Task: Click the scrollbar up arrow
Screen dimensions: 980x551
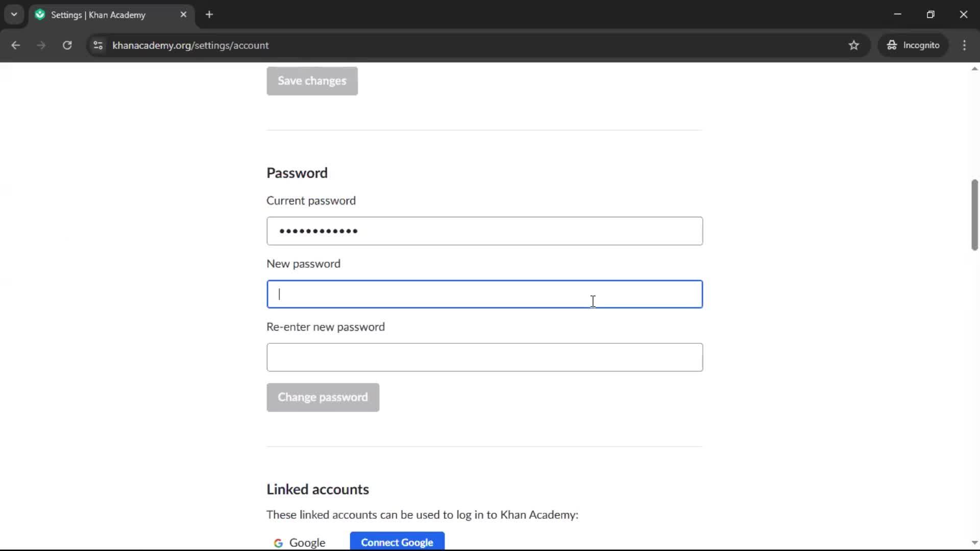Action: coord(974,68)
